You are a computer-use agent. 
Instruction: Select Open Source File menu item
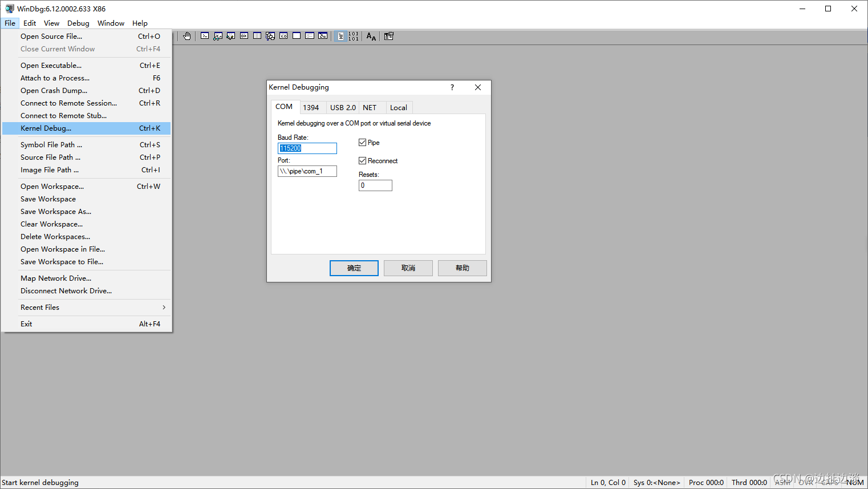pyautogui.click(x=87, y=37)
